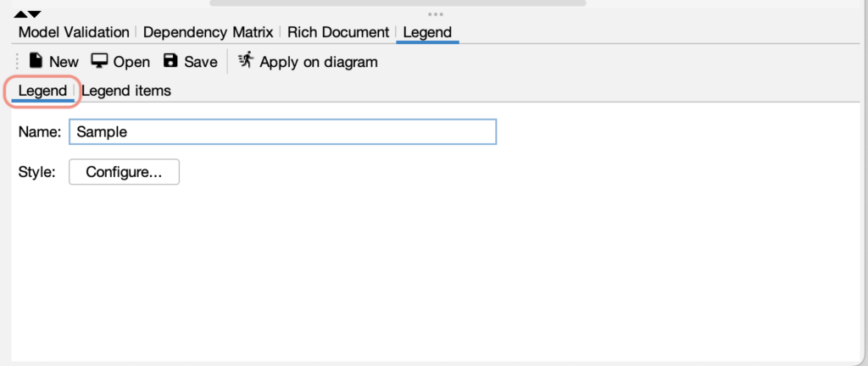The height and width of the screenshot is (366, 868).
Task: Click the 'Save' text label in toolbar
Action: (x=201, y=62)
